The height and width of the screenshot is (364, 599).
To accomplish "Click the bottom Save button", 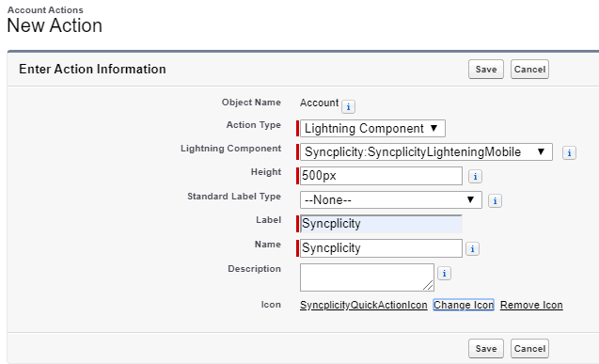I will (x=486, y=348).
